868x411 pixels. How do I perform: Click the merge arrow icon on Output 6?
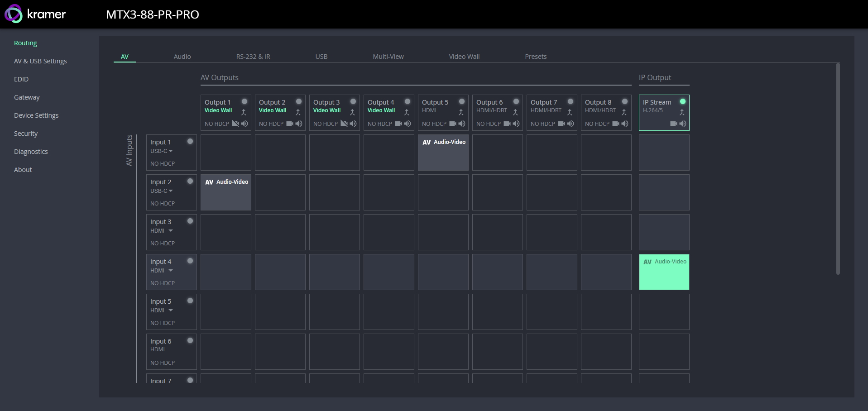pyautogui.click(x=515, y=112)
